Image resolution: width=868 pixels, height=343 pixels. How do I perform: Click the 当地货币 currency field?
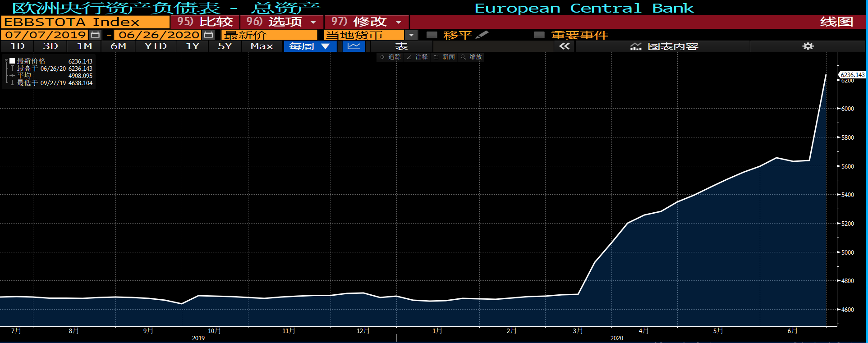[x=364, y=35]
